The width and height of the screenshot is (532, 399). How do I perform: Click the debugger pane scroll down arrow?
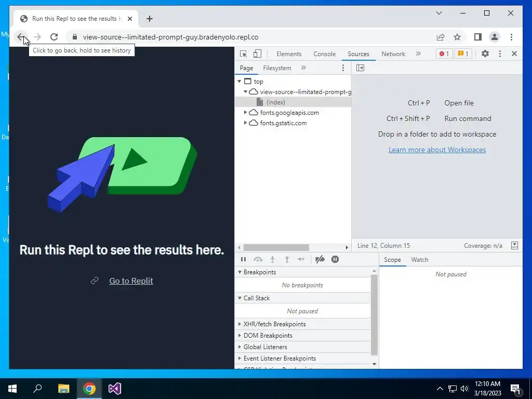374,364
